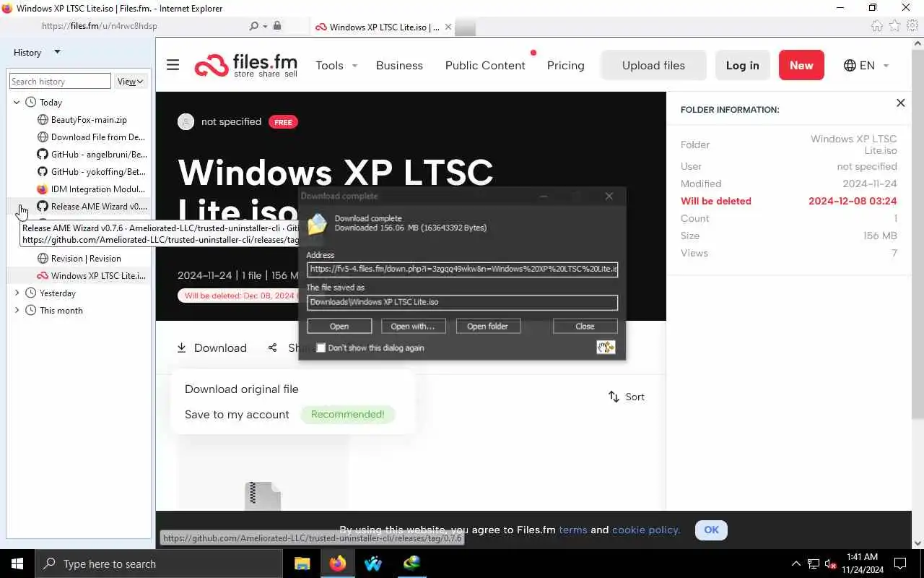Screen dimensions: 924x578
Task: Accept cookies with the OK button
Action: 711,530
